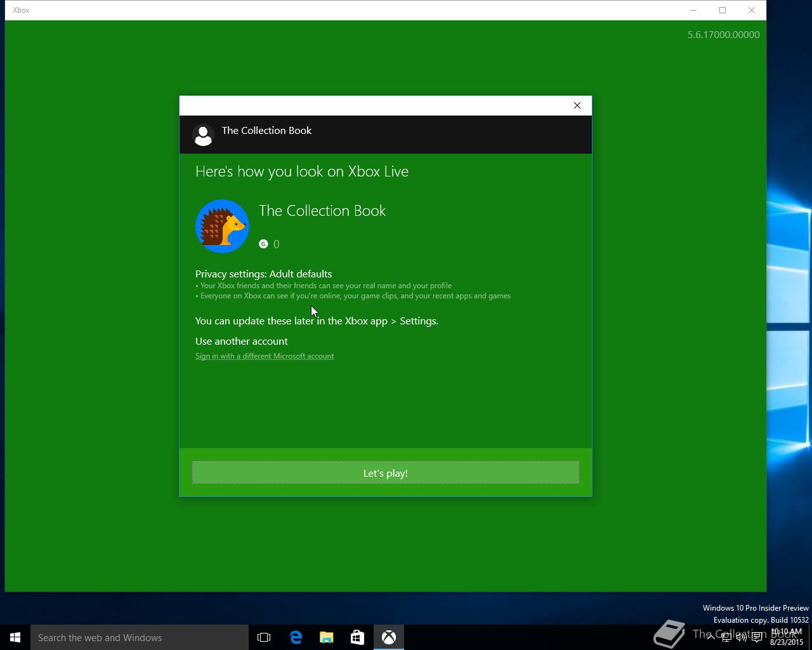
Task: Click the Privacy settings: Adult defaults text
Action: (x=263, y=274)
